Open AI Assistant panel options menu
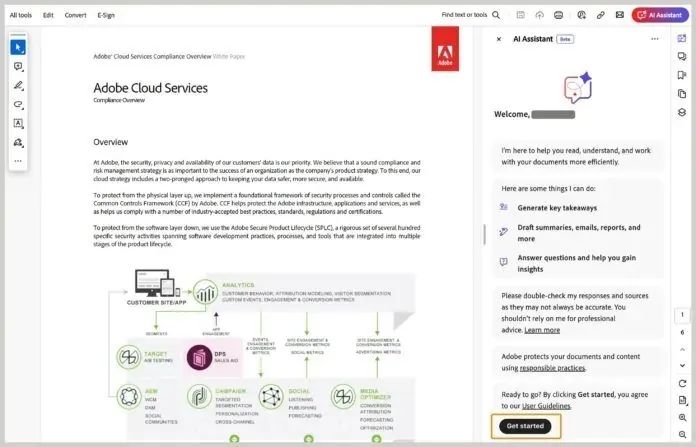The height and width of the screenshot is (447, 696). [x=655, y=39]
